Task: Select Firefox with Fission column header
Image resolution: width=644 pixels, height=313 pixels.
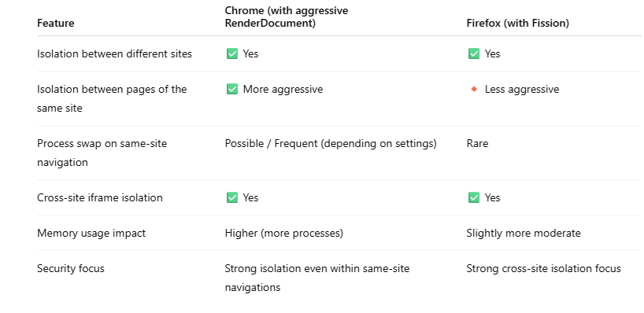Action: coord(517,23)
